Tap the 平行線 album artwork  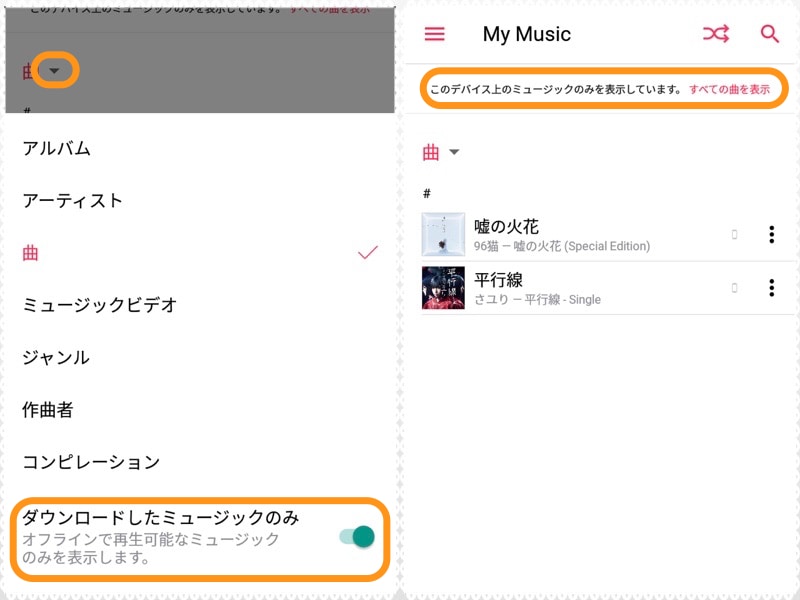click(443, 288)
